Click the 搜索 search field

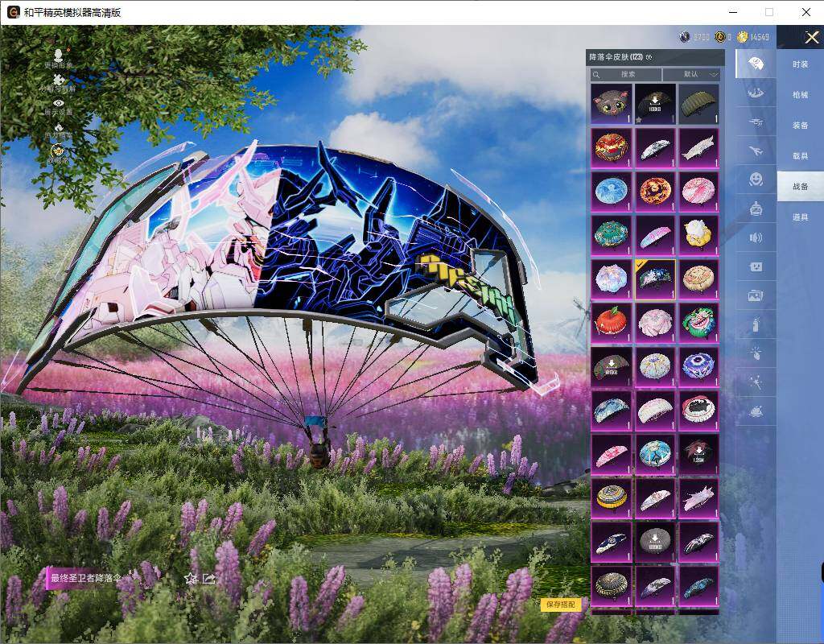(625, 74)
